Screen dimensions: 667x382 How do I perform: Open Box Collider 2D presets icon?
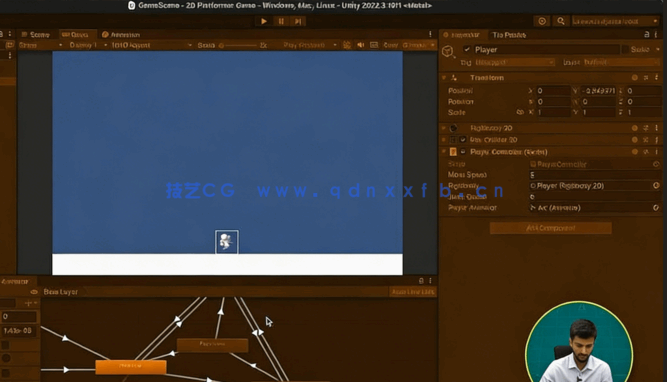646,140
